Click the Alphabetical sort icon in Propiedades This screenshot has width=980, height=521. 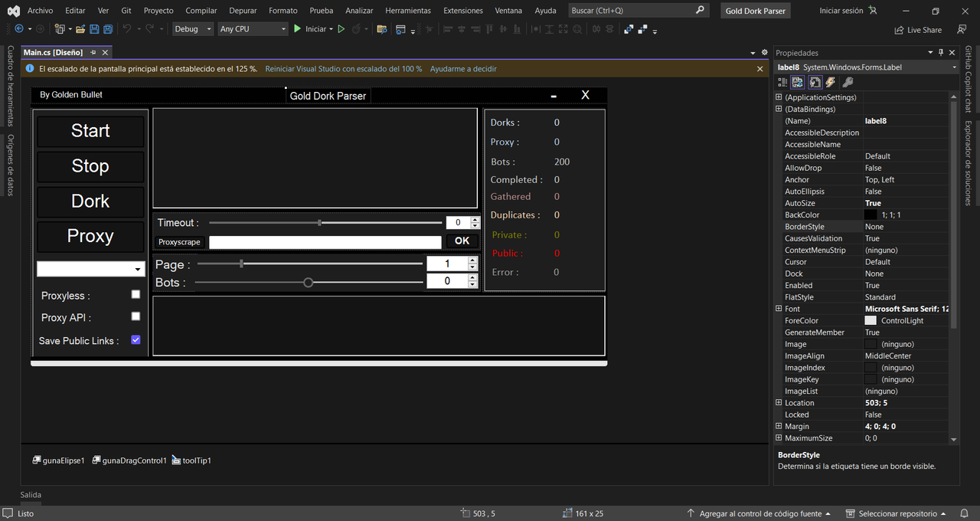coord(797,82)
